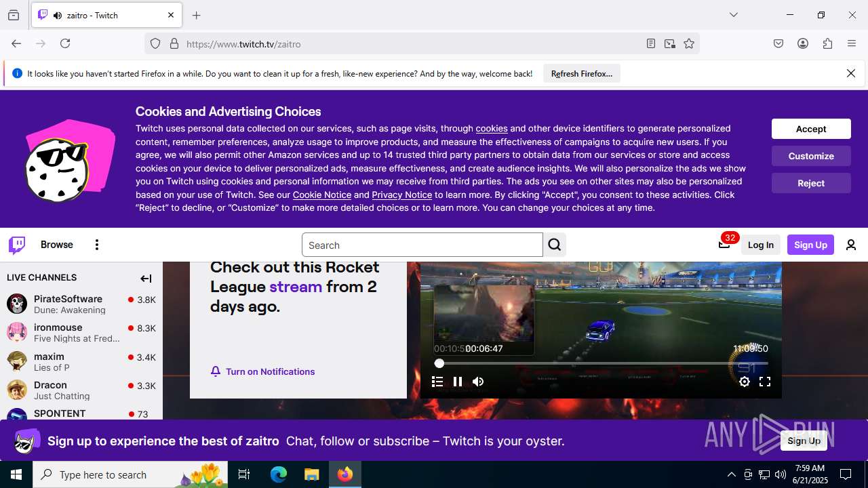Click Turn on Notifications

pyautogui.click(x=263, y=371)
